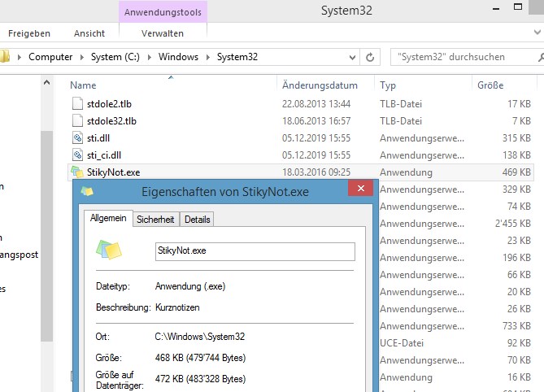544x392 pixels.
Task: Sort by the Größe column header
Action: (490, 85)
